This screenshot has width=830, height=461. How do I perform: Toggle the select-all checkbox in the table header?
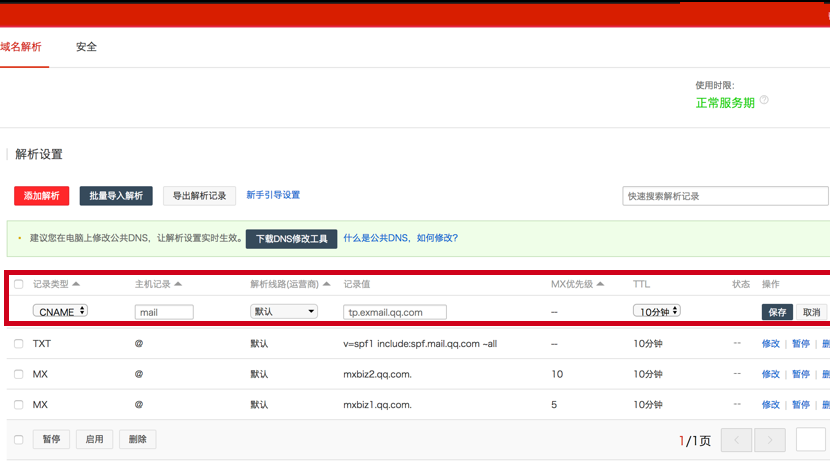tap(19, 285)
